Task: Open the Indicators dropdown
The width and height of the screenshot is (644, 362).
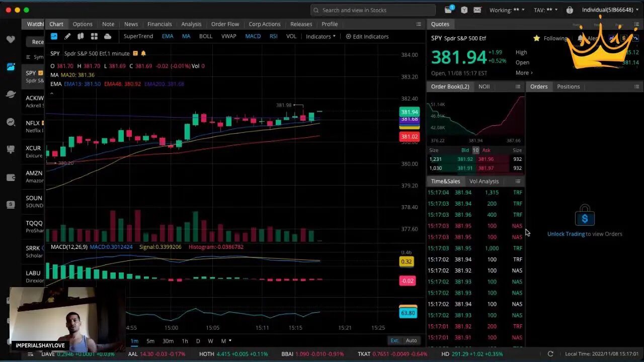Action: coord(320,36)
